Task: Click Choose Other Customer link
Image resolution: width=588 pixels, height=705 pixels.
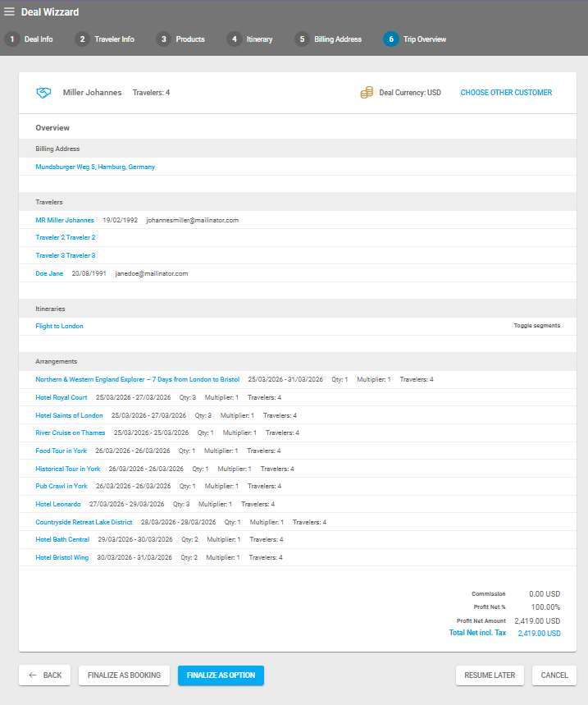Action: click(x=506, y=93)
